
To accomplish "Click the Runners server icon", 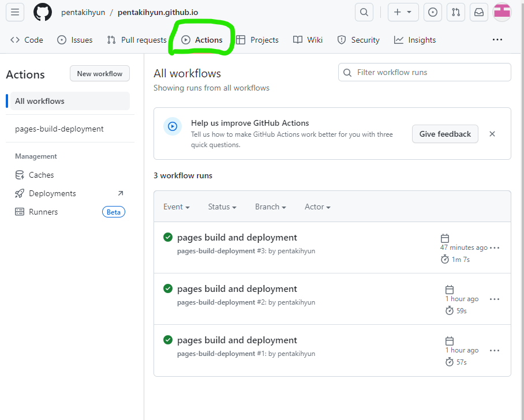I will [x=20, y=212].
